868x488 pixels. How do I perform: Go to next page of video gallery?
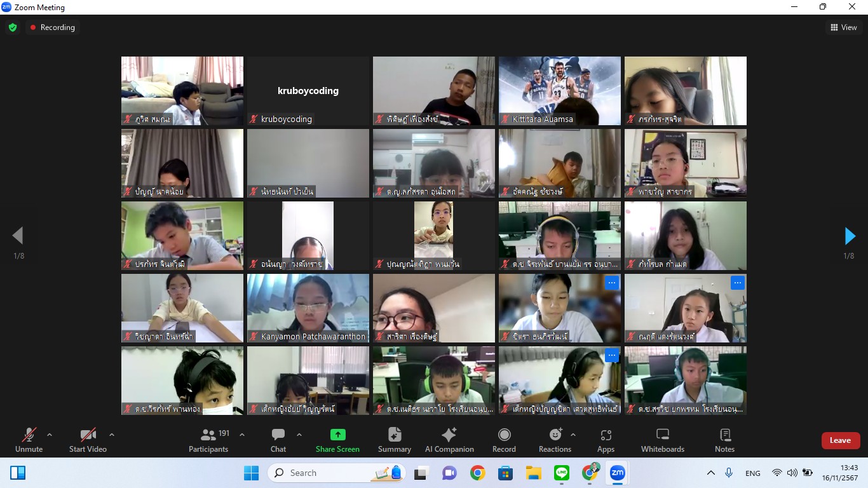coord(850,236)
